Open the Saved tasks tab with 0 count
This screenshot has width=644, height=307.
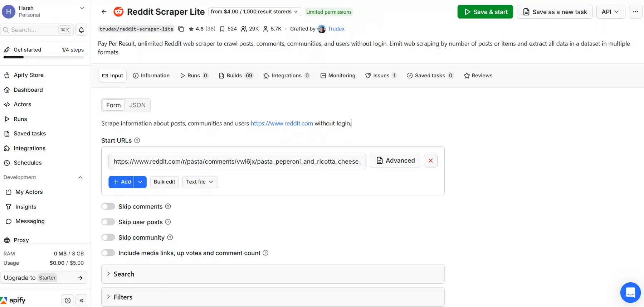pyautogui.click(x=430, y=76)
